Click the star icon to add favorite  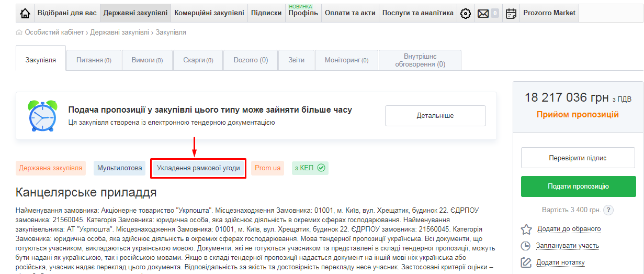(x=526, y=229)
